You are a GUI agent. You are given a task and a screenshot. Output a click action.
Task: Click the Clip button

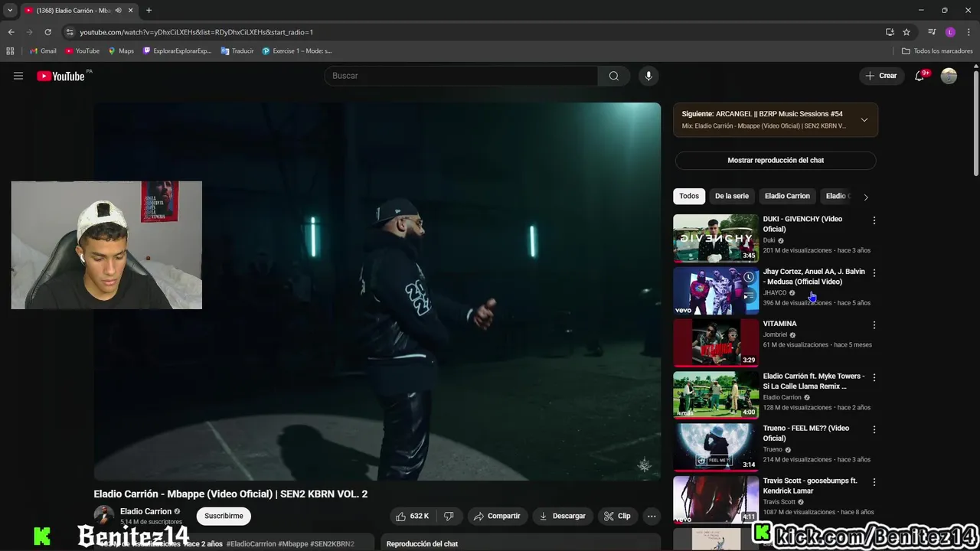[617, 516]
